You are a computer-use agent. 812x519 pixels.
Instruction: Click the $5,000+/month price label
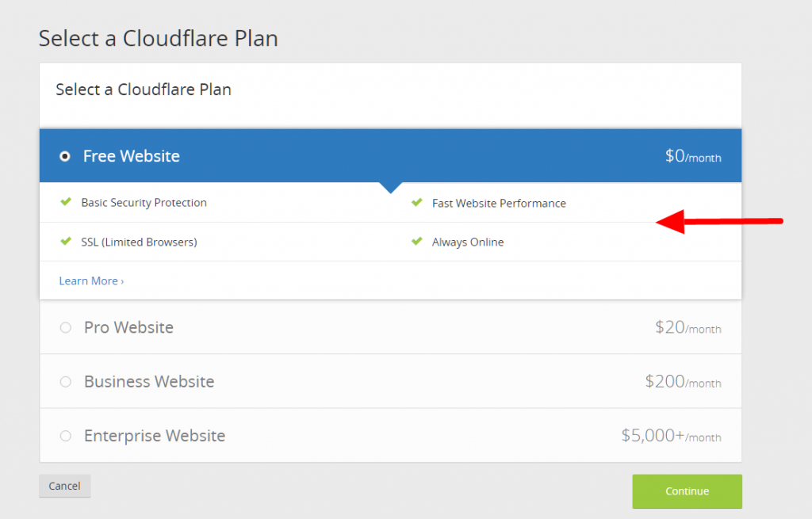tap(671, 436)
